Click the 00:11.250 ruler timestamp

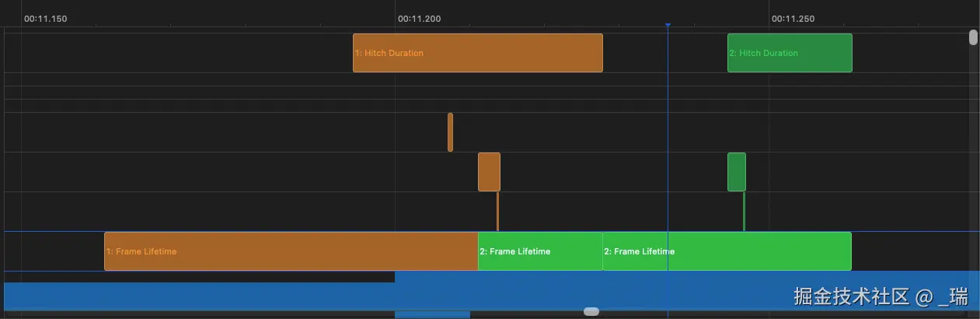tap(793, 19)
